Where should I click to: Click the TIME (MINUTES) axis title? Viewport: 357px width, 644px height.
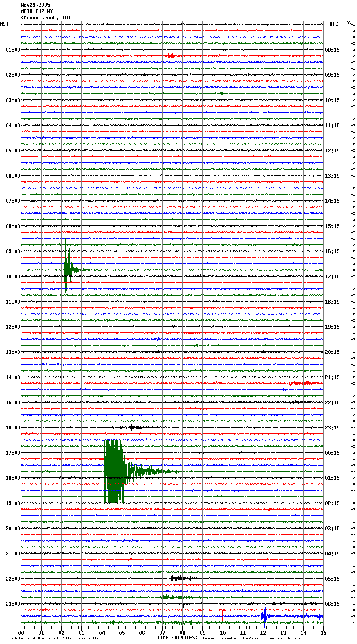click(177, 638)
